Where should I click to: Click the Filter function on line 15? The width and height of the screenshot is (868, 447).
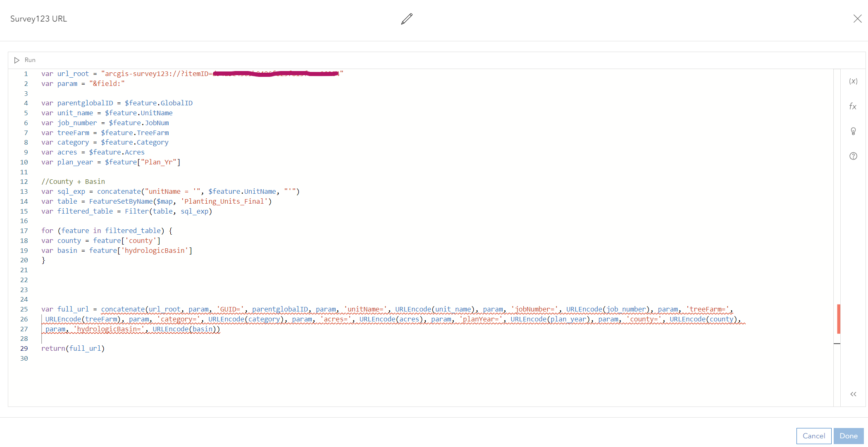(x=137, y=211)
